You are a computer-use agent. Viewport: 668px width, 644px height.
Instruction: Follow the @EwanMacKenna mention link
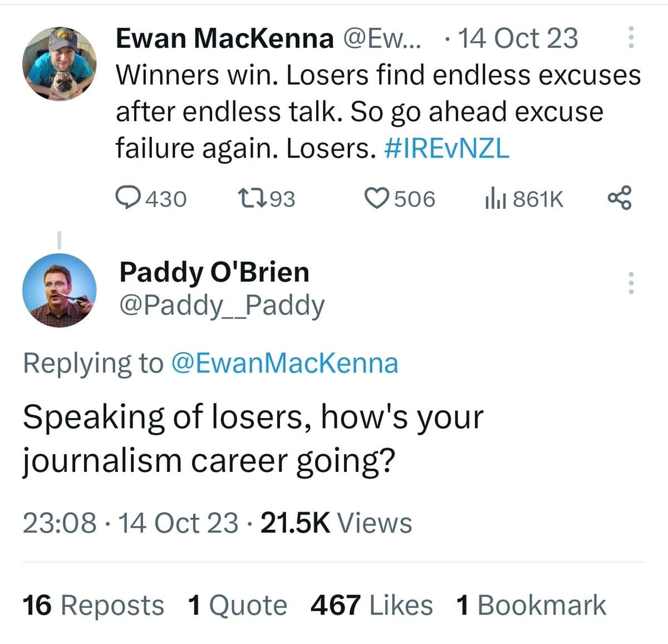tap(284, 363)
